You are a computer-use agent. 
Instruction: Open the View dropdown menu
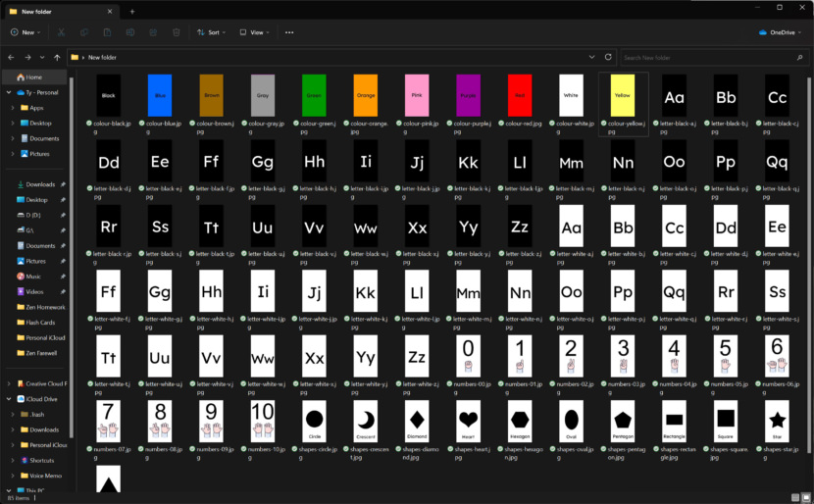pyautogui.click(x=253, y=32)
